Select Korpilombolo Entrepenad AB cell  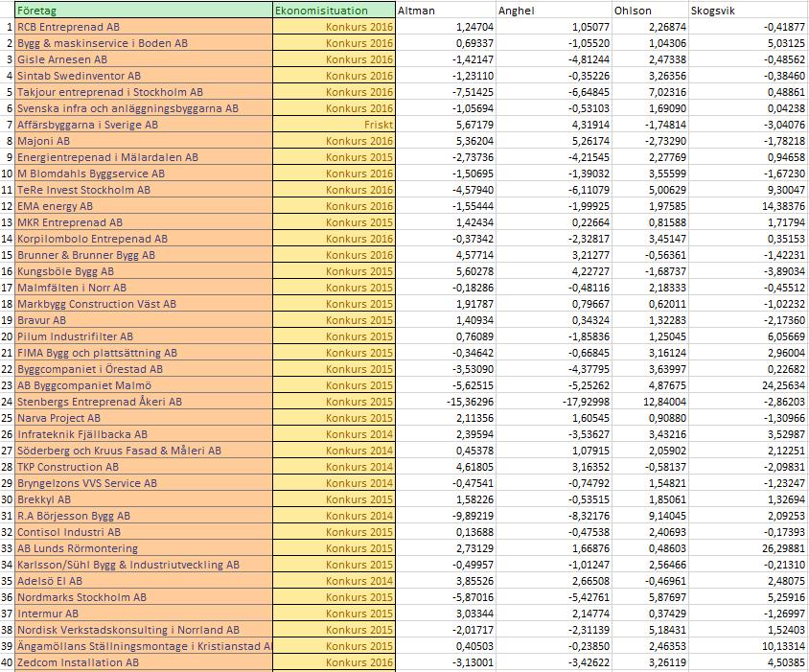click(144, 239)
